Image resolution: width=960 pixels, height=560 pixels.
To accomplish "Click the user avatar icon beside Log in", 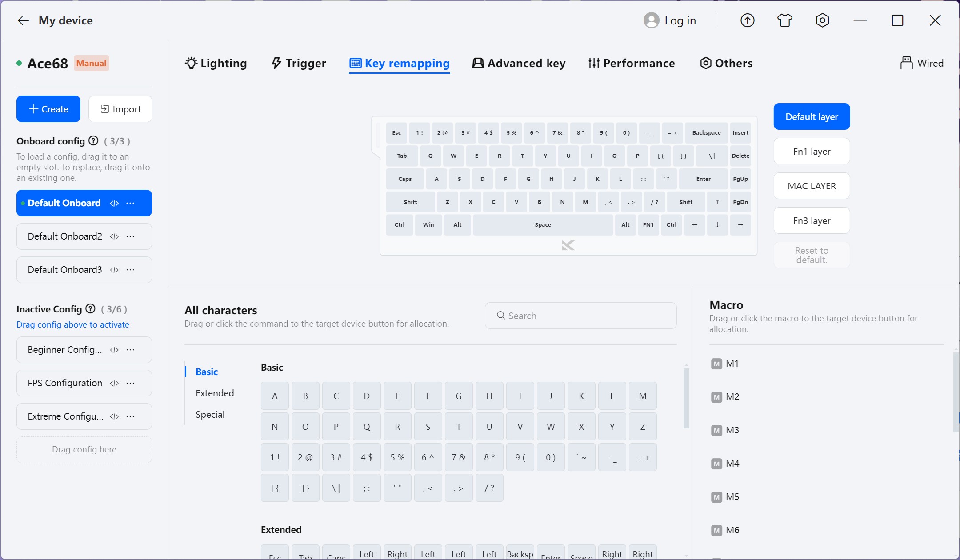I will 652,20.
